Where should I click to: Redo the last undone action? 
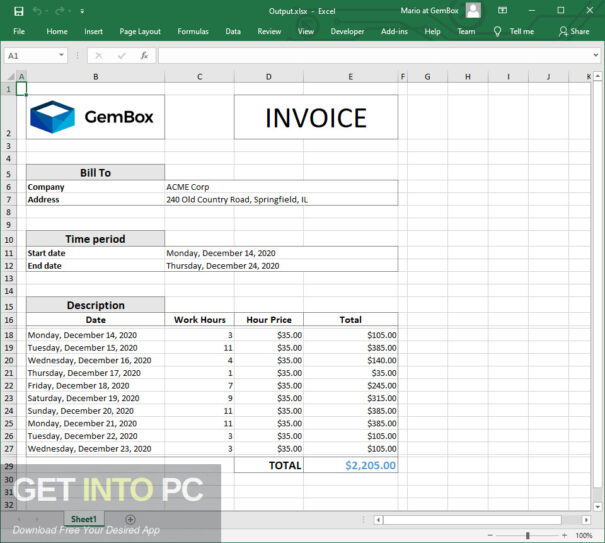(60, 11)
